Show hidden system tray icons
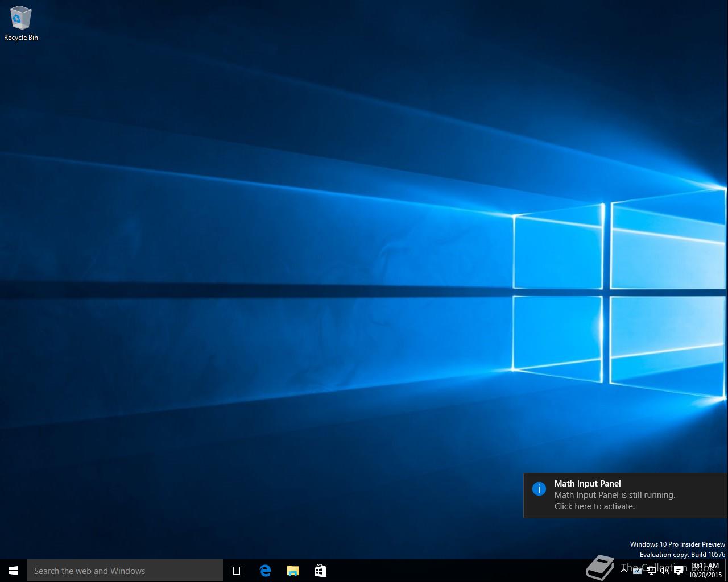728x582 pixels. 624,571
